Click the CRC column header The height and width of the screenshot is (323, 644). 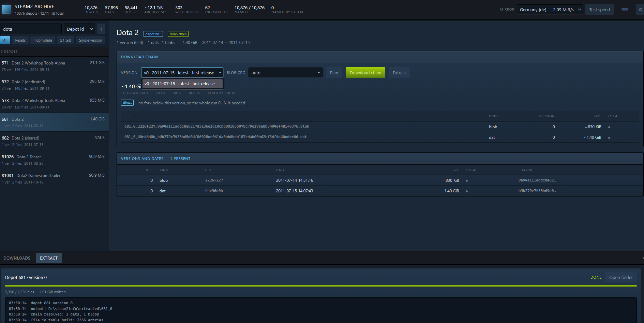209,170
